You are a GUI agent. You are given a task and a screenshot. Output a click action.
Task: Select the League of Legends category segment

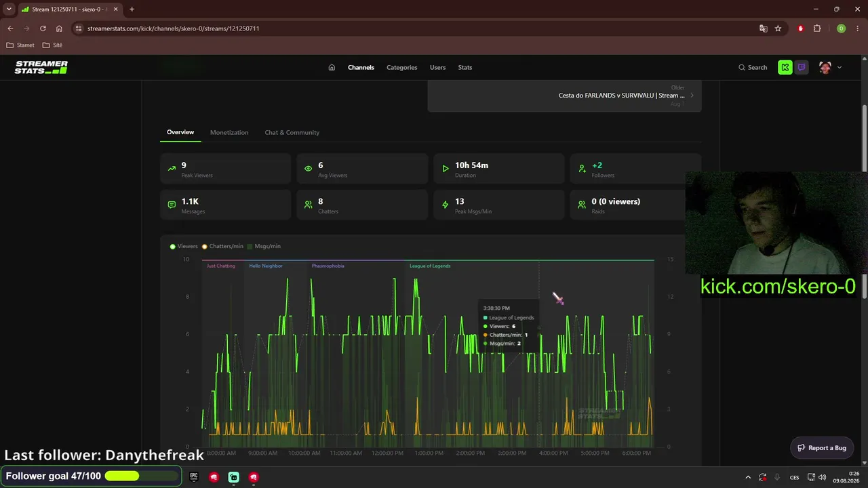click(430, 266)
